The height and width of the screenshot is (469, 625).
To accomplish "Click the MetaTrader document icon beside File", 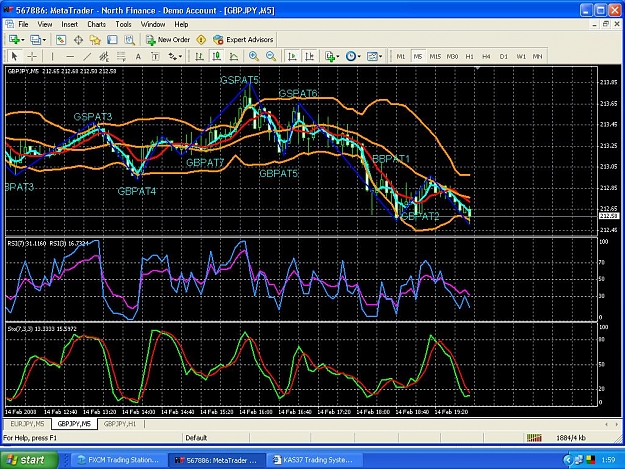I will click(10, 24).
